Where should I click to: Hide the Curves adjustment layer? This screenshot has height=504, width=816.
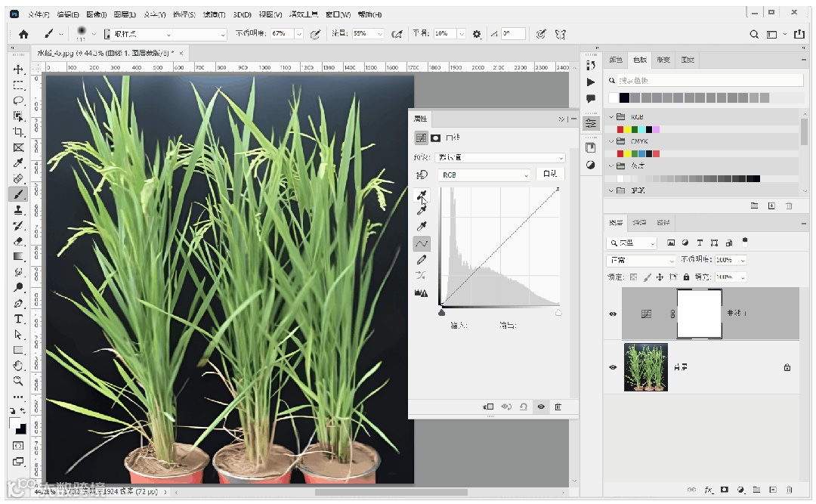[613, 314]
